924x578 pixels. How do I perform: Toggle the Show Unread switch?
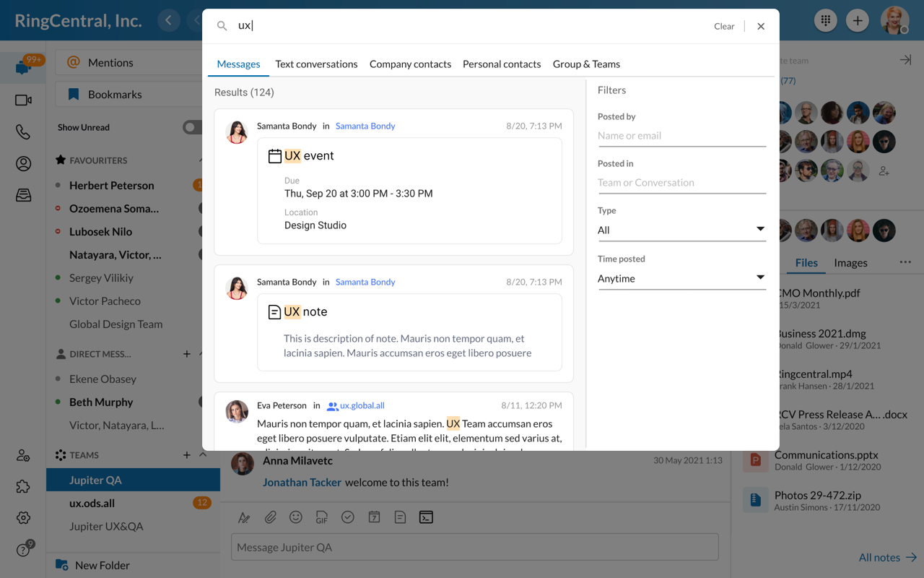click(191, 127)
